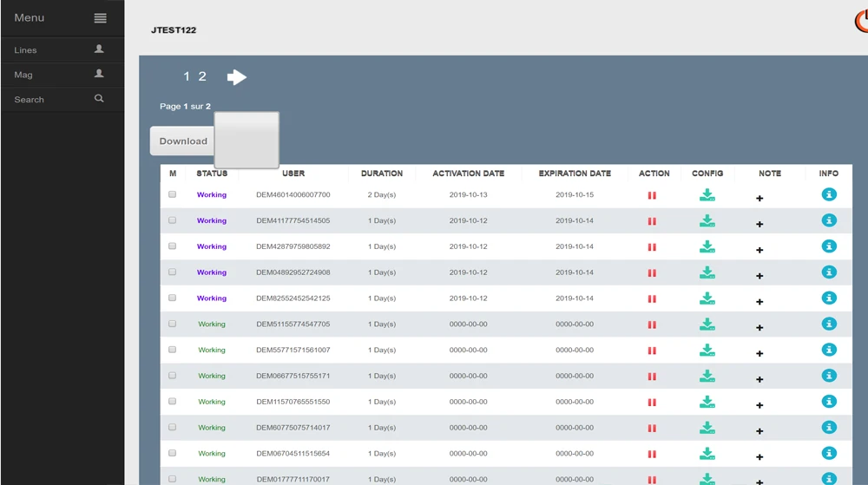Pause user DEM41177754514505
868x485 pixels.
click(652, 221)
